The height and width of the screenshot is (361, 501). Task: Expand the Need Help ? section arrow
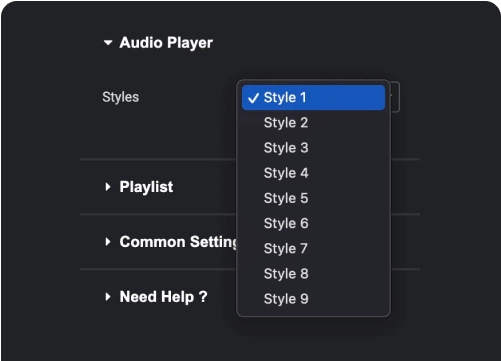pos(108,296)
